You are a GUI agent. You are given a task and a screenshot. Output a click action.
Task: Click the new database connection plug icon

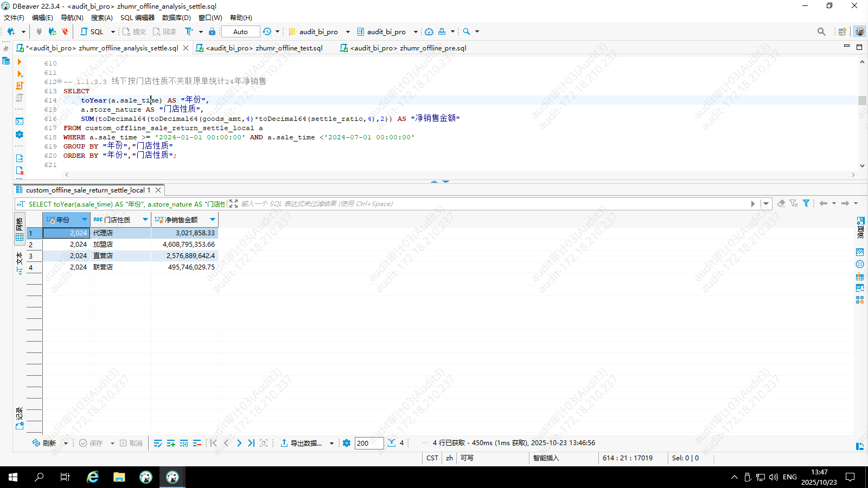[x=11, y=31]
